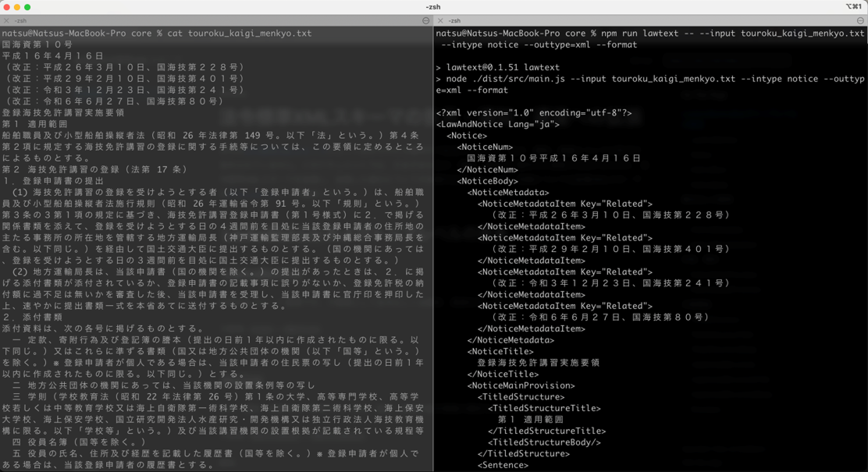This screenshot has width=868, height=472.
Task: Select the left pane's "-zsh" title
Action: point(21,20)
